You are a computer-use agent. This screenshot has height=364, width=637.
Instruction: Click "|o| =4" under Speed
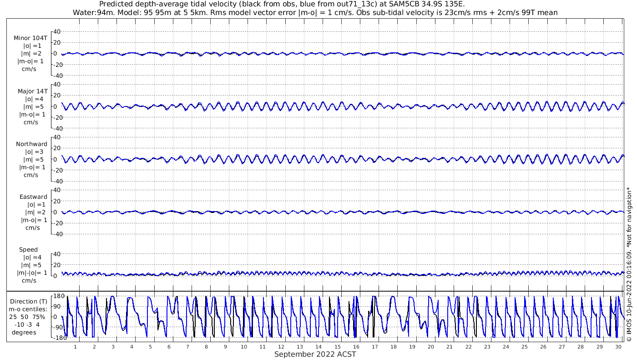pyautogui.click(x=32, y=258)
